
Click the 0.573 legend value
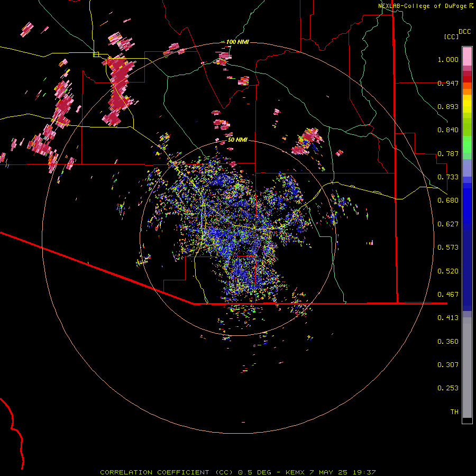tap(448, 248)
